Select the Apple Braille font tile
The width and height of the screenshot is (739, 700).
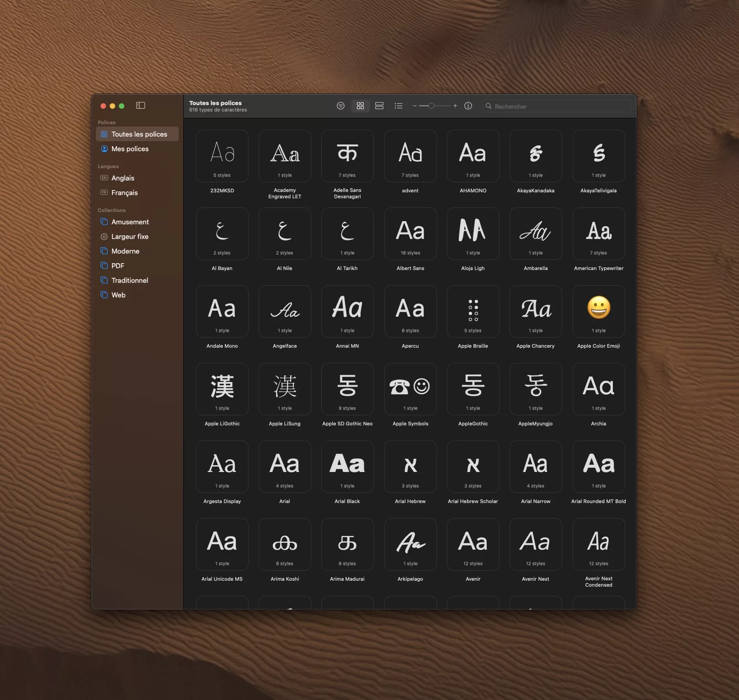pyautogui.click(x=473, y=311)
